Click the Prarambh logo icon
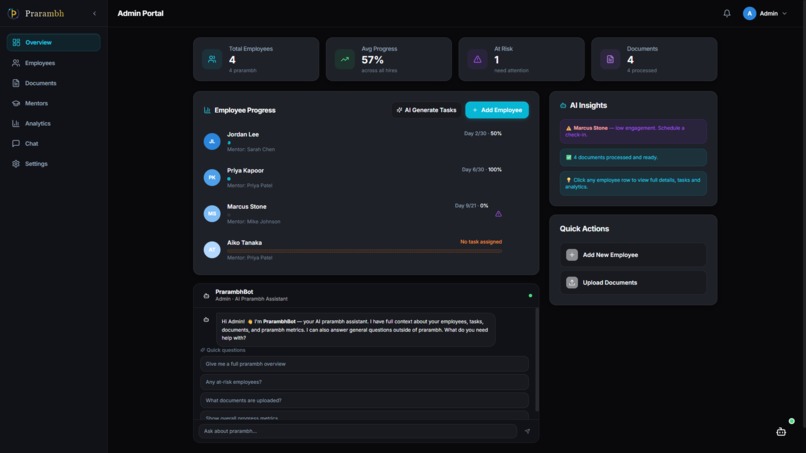Image resolution: width=806 pixels, height=453 pixels. [13, 13]
